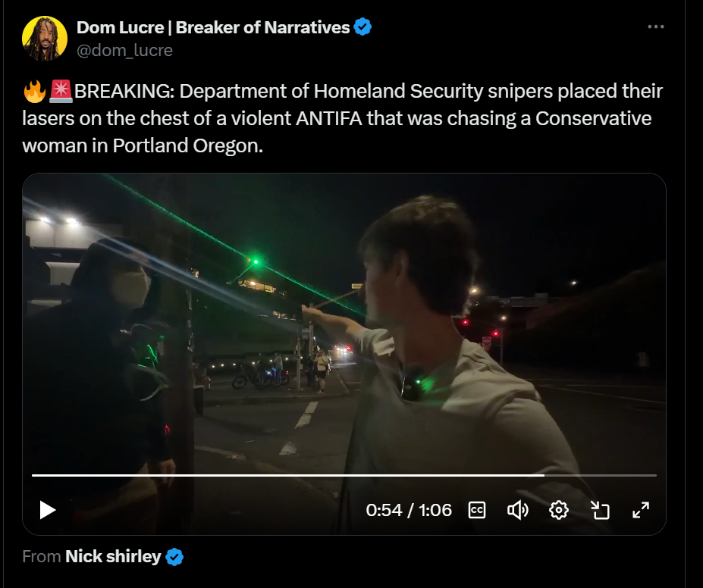
Task: Open picture-in-picture mode
Action: click(600, 510)
